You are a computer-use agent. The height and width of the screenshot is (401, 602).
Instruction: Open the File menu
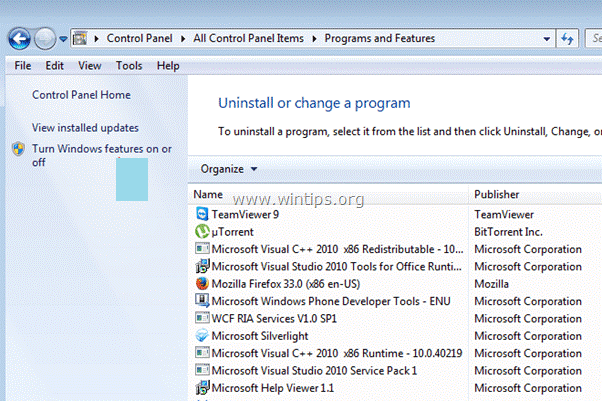point(24,66)
